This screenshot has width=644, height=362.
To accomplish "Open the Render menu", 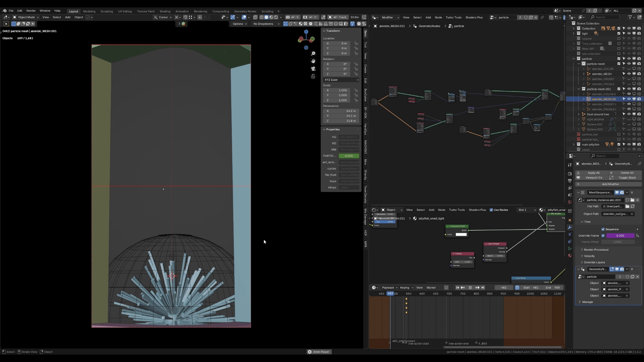I will point(31,11).
